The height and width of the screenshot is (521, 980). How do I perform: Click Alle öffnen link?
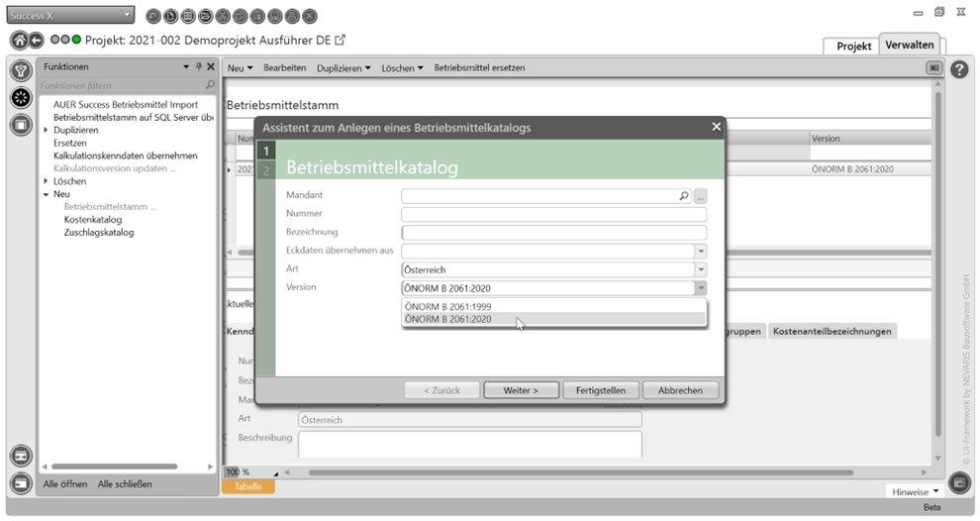[x=65, y=484]
